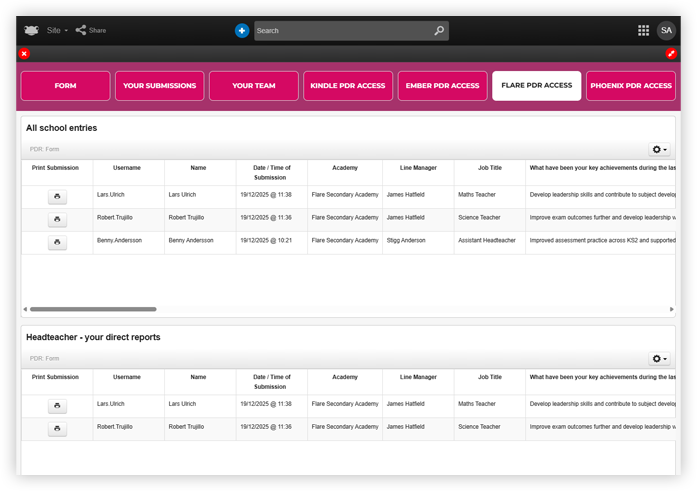Click the SA user avatar
Viewport: 697px width, 491px height.
pyautogui.click(x=666, y=31)
